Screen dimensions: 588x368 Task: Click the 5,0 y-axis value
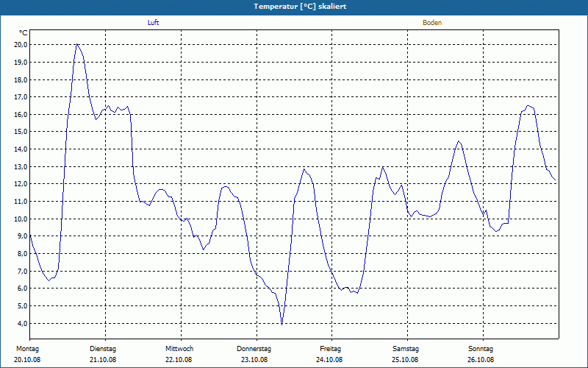tap(23, 305)
